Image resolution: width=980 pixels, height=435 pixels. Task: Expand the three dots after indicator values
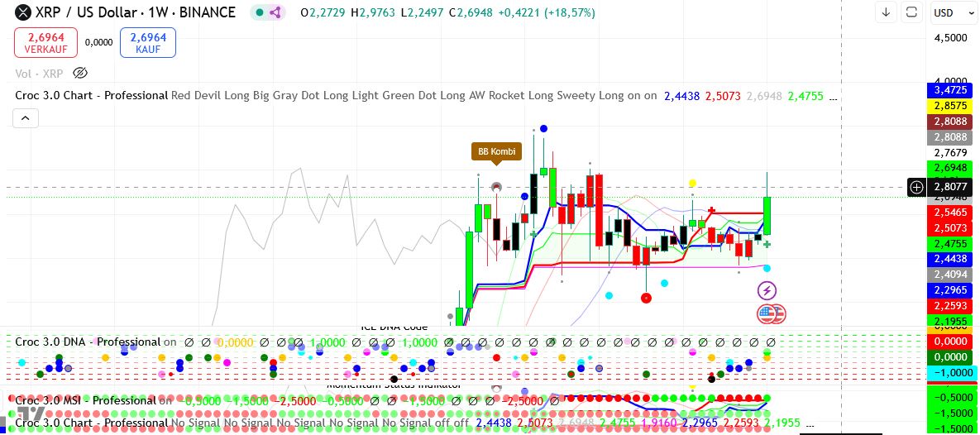[x=833, y=96]
